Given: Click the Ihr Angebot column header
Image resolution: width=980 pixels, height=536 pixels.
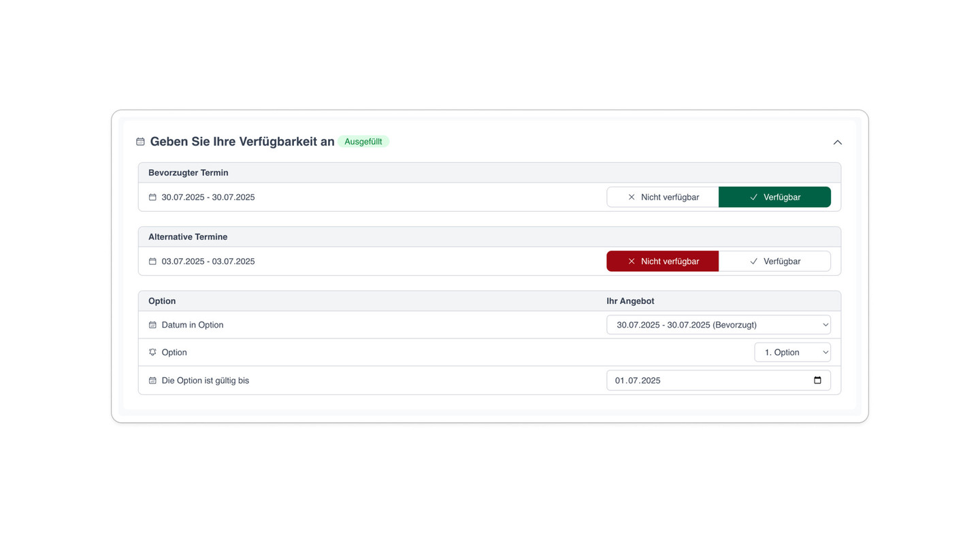Looking at the screenshot, I should tap(630, 301).
